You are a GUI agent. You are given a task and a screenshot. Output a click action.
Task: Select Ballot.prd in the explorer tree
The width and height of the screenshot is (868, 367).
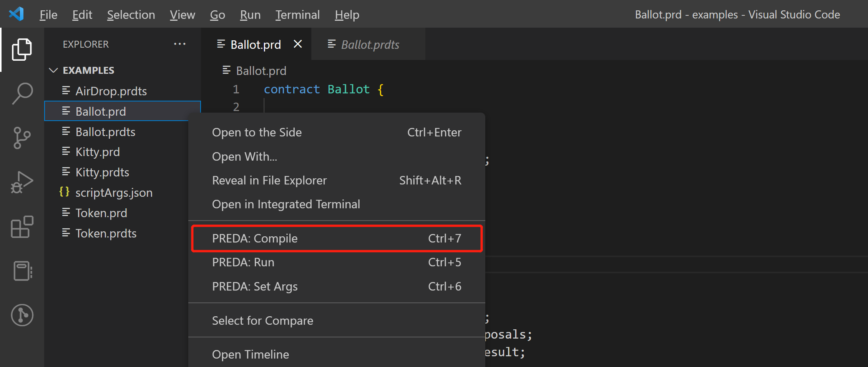(123, 111)
